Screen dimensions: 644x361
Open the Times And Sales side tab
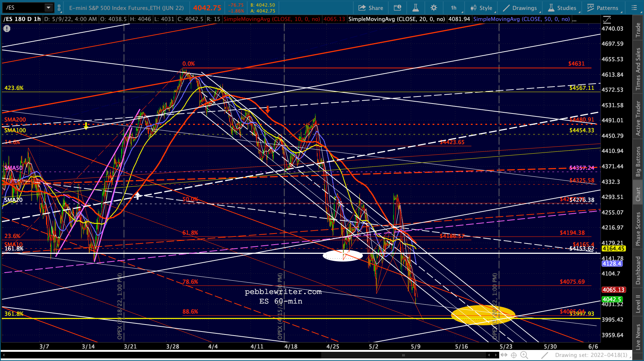638,69
